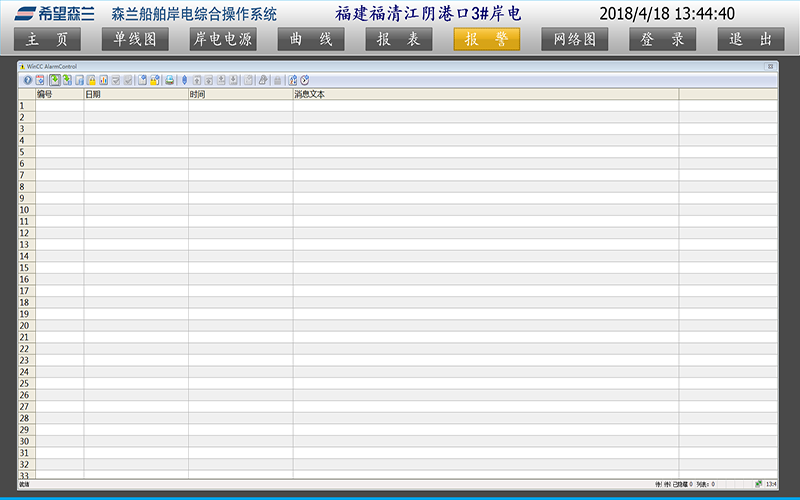Open the AlarmControl help icon
The width and height of the screenshot is (800, 500).
coord(27,80)
